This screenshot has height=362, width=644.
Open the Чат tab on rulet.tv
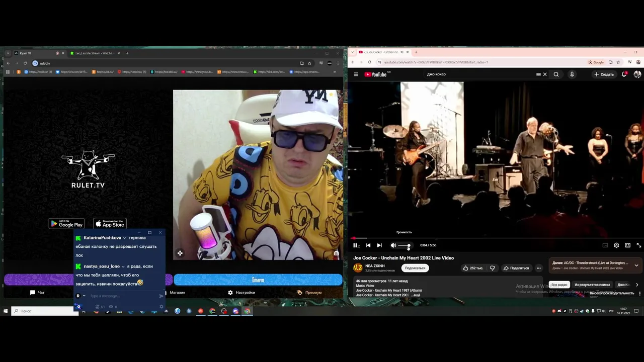pos(37,293)
